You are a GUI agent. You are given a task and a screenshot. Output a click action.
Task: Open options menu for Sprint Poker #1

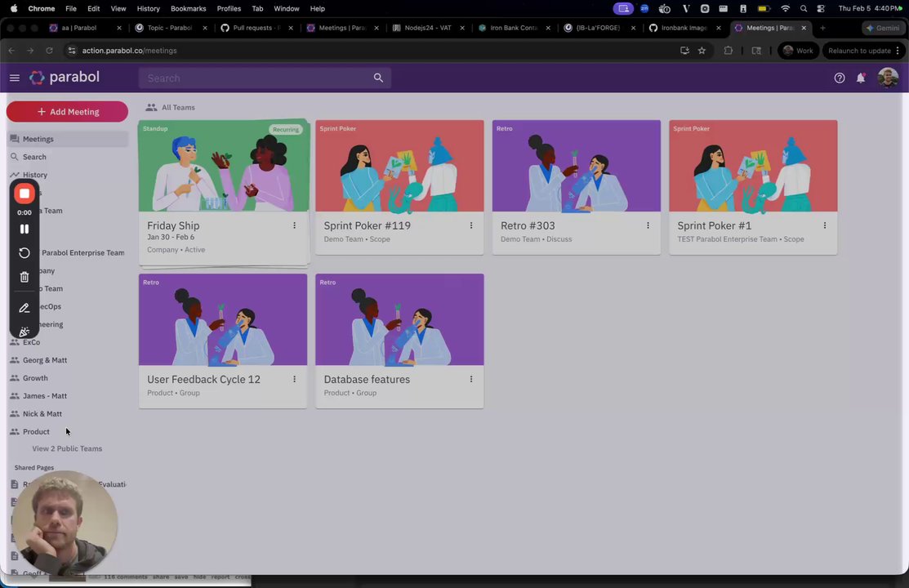click(824, 225)
